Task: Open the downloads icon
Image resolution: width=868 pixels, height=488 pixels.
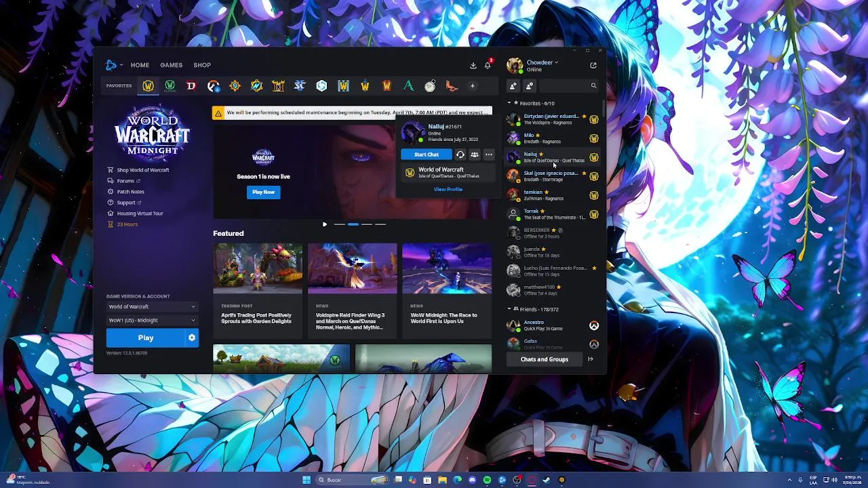Action: 473,65
